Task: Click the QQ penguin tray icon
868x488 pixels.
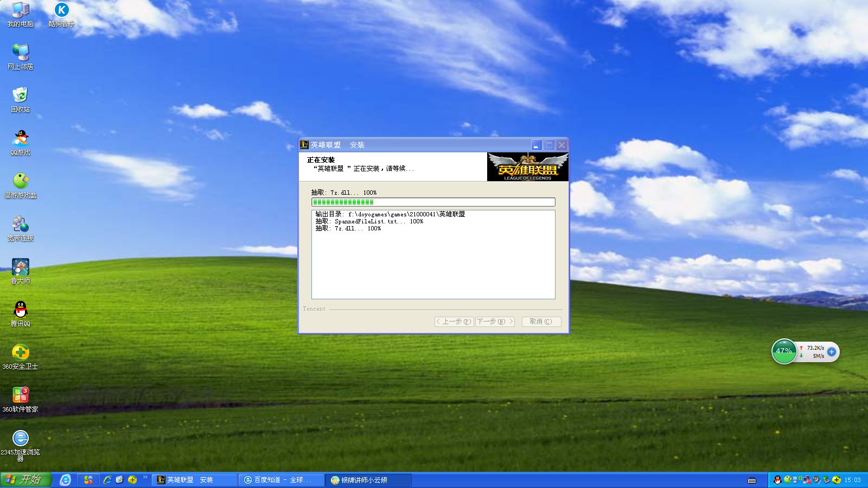Action: [777, 480]
